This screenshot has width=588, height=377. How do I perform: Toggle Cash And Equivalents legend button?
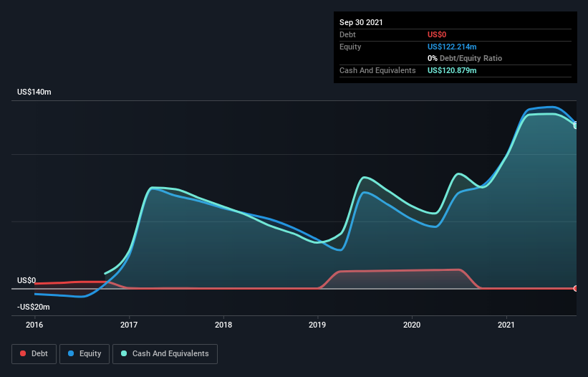[x=165, y=354]
